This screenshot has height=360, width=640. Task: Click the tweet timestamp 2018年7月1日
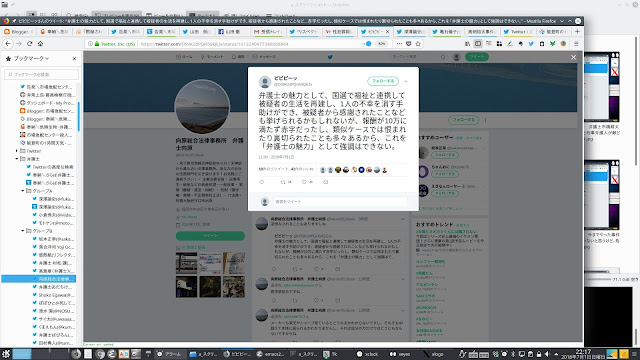(x=276, y=157)
